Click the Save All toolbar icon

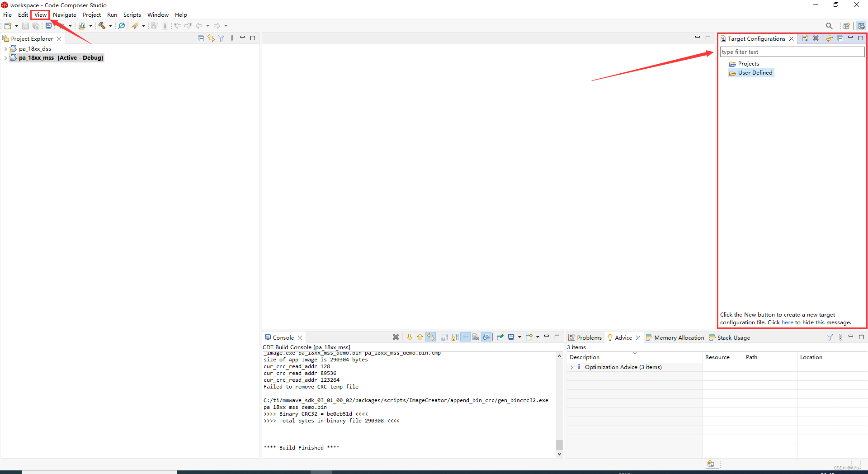coord(36,26)
